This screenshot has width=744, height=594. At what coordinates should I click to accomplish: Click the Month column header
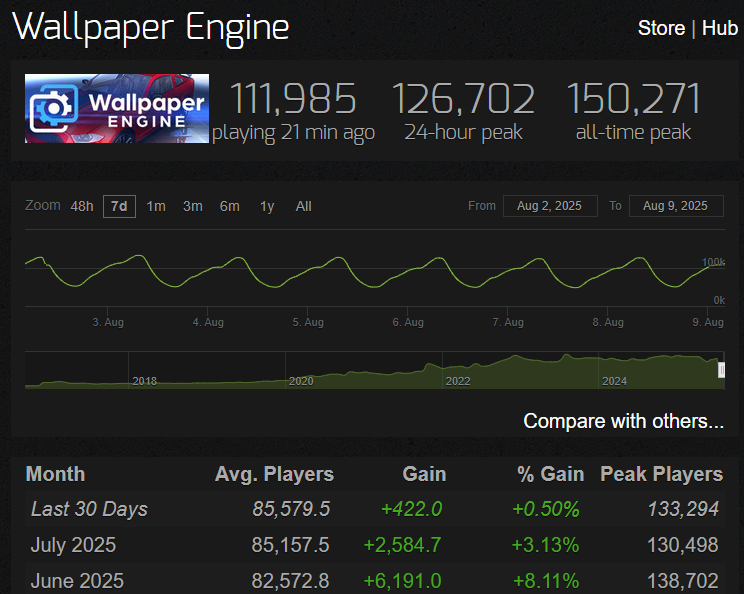click(56, 474)
